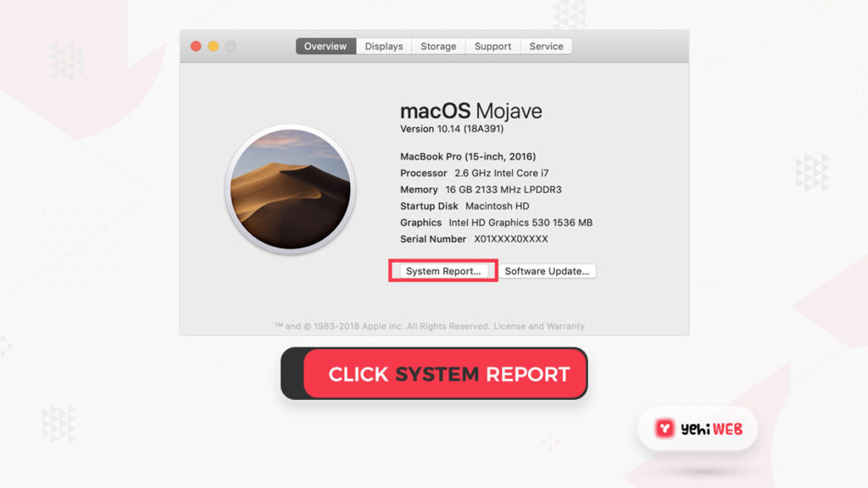Click the yellow minimize window button
The image size is (868, 488).
213,47
